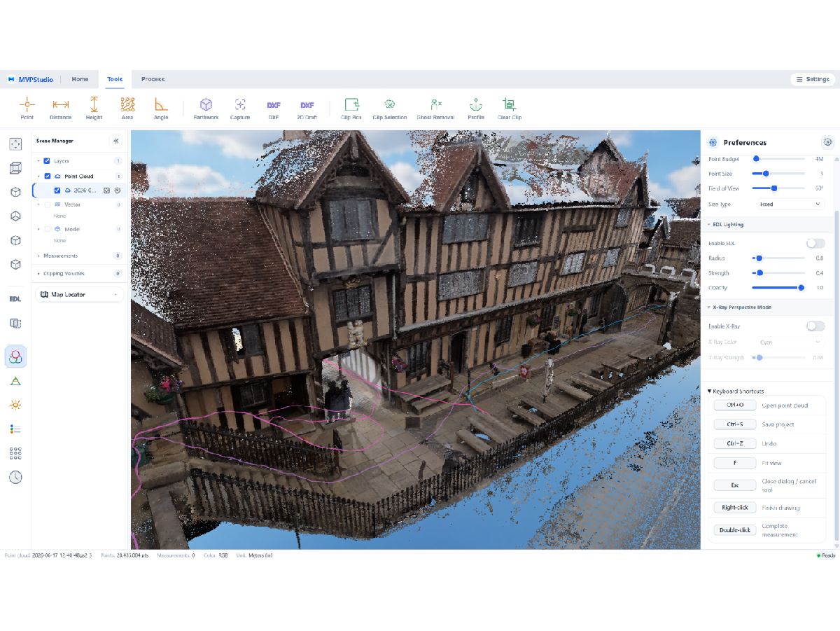Click the fit-view arrows icon in left sidebar
The image size is (840, 631).
click(15, 144)
